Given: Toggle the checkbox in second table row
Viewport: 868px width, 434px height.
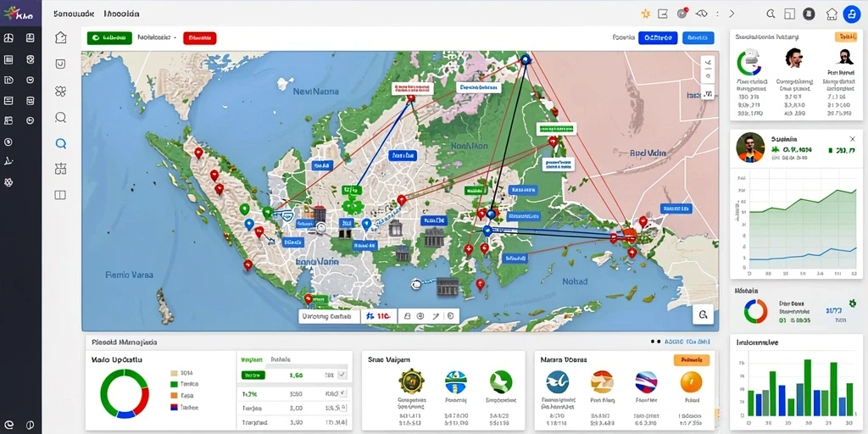Looking at the screenshot, I should coord(342,393).
